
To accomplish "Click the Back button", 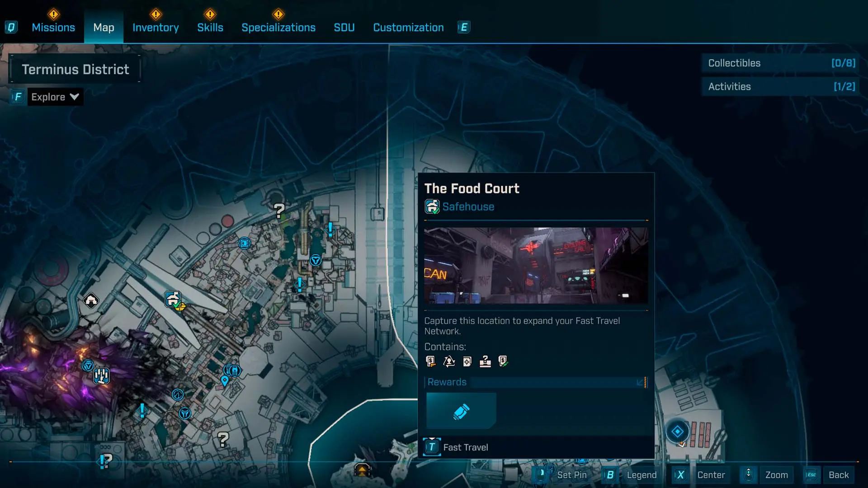I will (x=839, y=475).
